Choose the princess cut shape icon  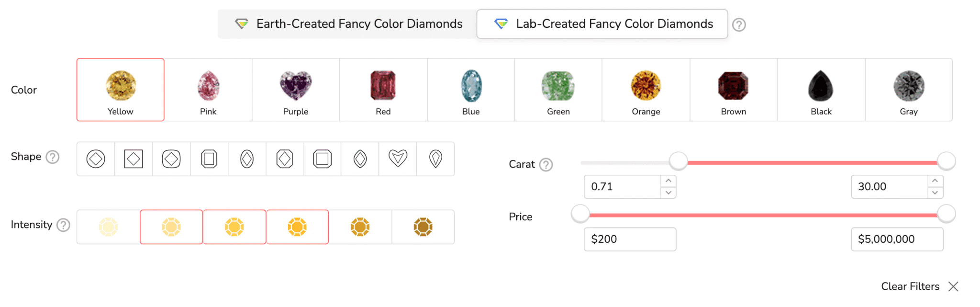tap(134, 159)
